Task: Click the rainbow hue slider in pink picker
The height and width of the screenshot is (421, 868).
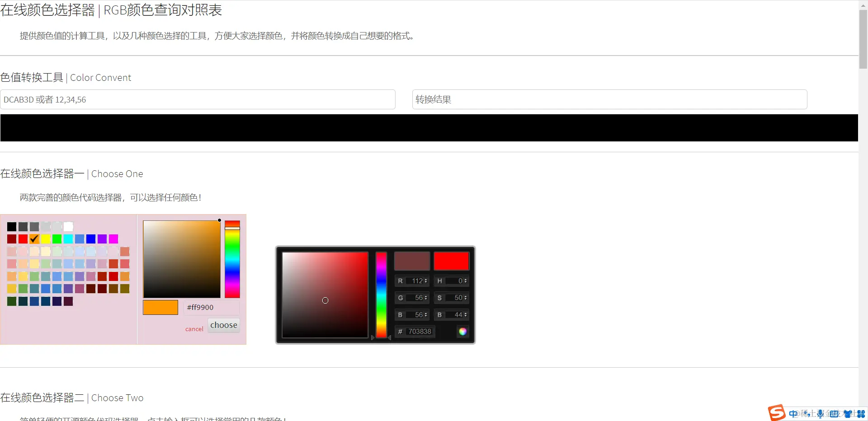Action: click(232, 259)
